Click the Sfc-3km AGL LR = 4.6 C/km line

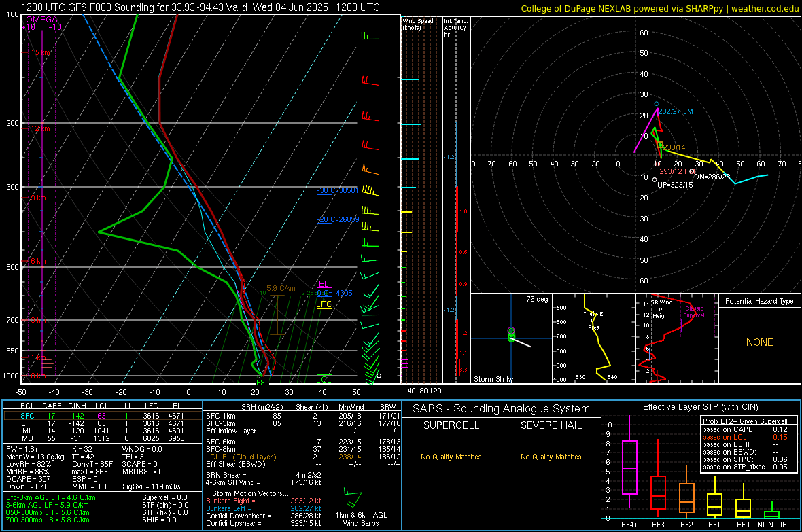(x=51, y=497)
